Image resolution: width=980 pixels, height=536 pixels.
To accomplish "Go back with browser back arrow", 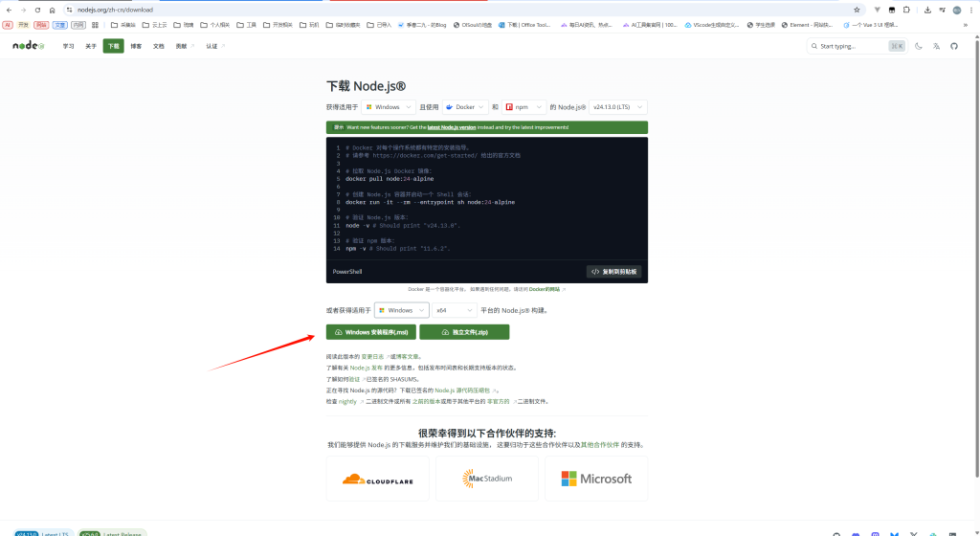I will point(9,10).
